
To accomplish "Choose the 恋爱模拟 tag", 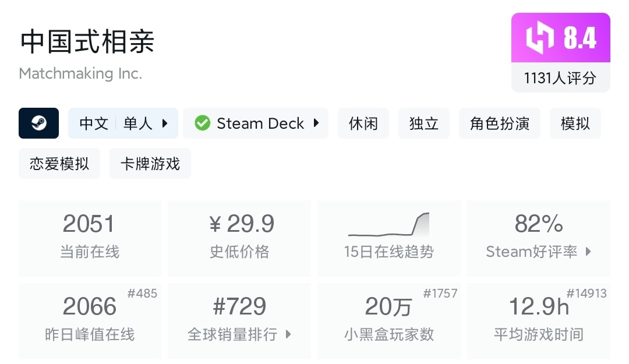I will click(59, 164).
